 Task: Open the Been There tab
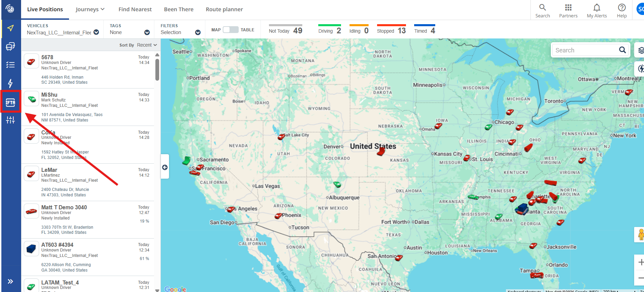pyautogui.click(x=179, y=9)
